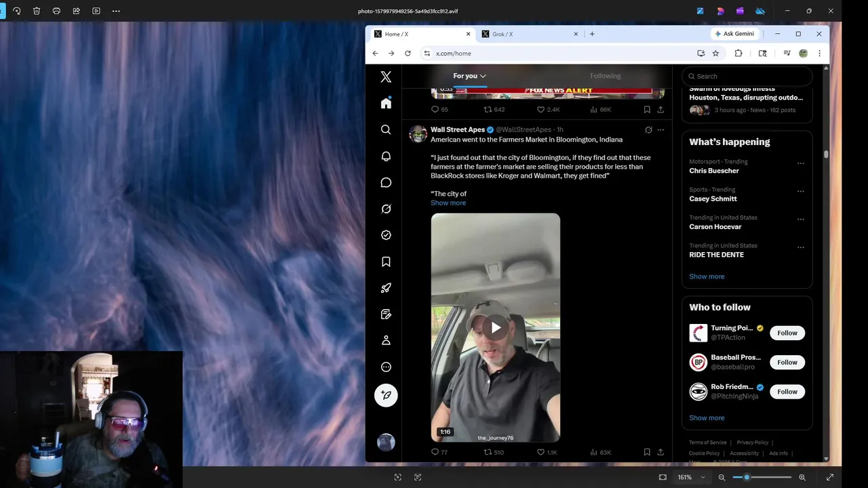Show more under What's happening
The width and height of the screenshot is (868, 488).
pyautogui.click(x=707, y=277)
